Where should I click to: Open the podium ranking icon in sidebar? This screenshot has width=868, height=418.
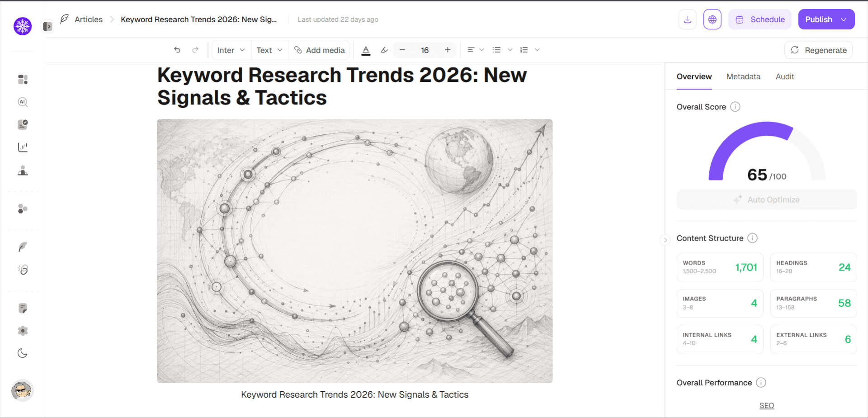tap(23, 171)
